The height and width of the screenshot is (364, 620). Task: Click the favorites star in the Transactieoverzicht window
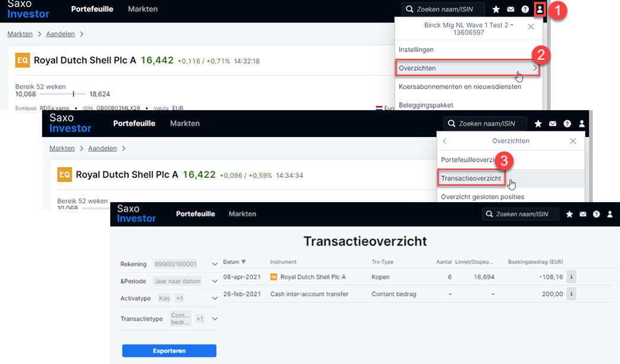[x=570, y=214]
